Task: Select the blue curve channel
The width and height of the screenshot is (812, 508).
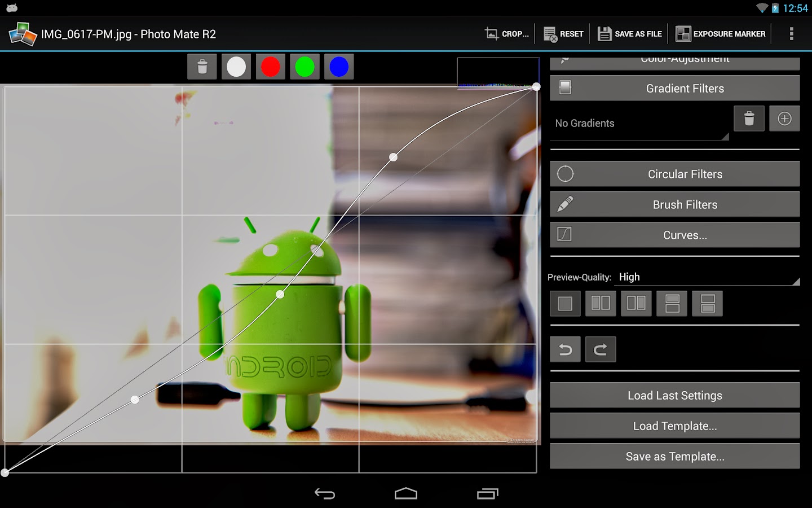Action: [x=339, y=67]
